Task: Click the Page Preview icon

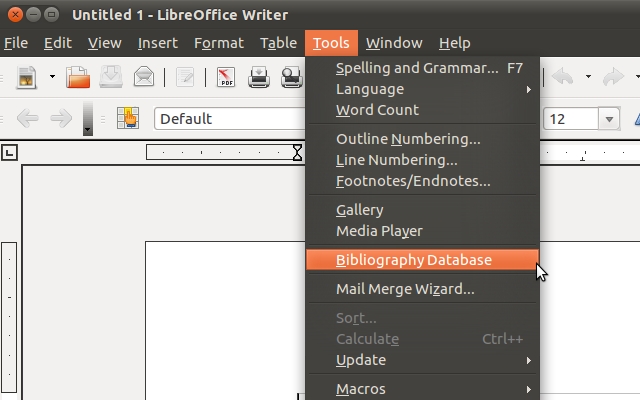Action: [291, 77]
